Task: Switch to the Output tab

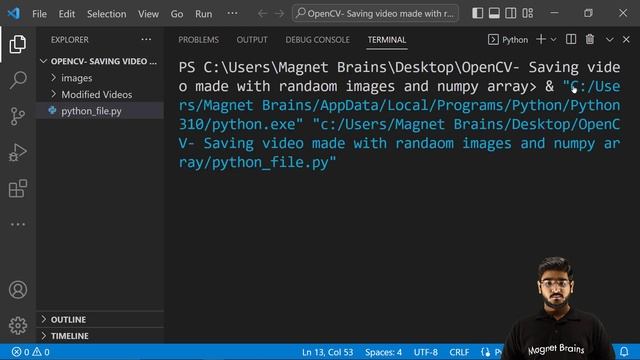Action: [x=252, y=40]
